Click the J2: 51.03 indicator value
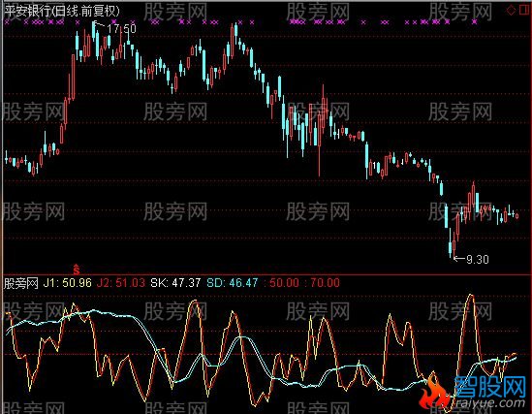Screen dimensions: 532x414 coord(121,283)
